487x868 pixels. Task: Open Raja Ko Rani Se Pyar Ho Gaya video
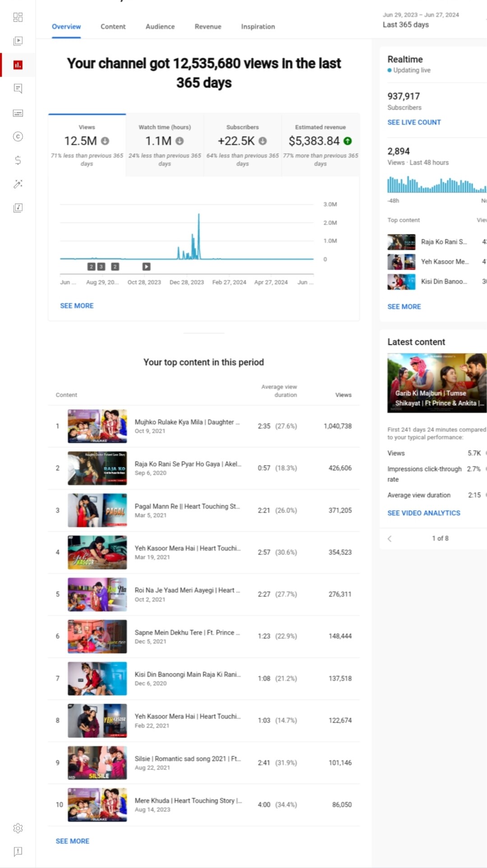188,464
